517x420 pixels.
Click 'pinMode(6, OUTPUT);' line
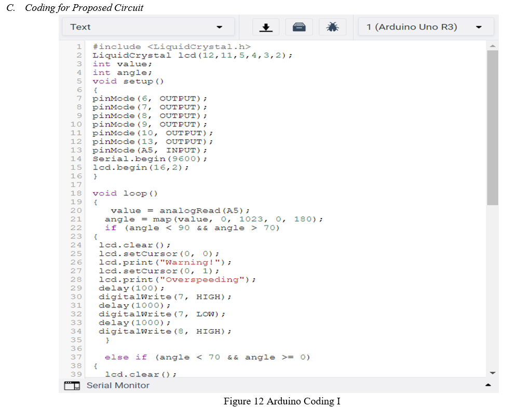click(149, 99)
